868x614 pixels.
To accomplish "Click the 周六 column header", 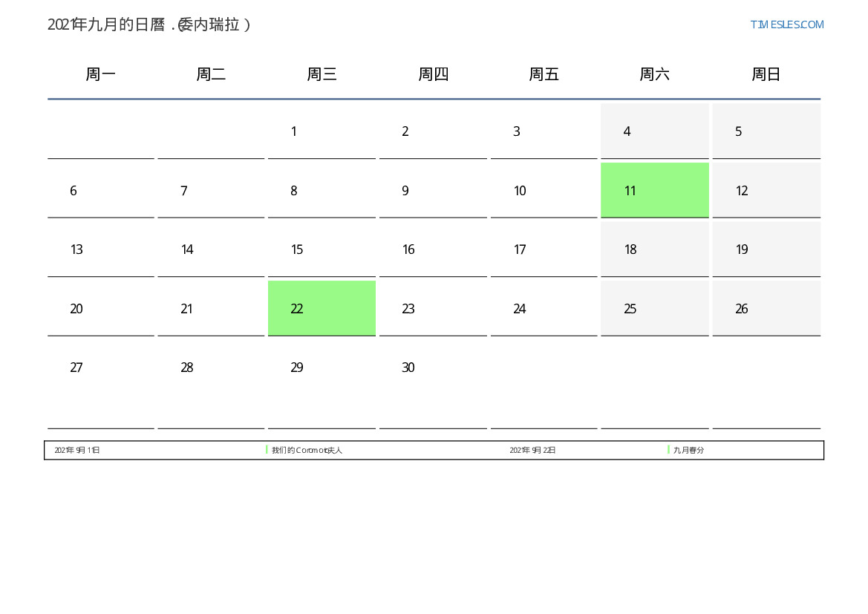I will (x=654, y=74).
